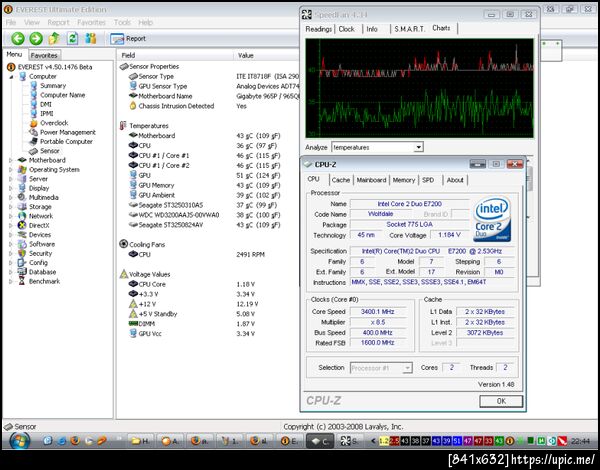Image resolution: width=600 pixels, height=470 pixels.
Task: Switch to the CPU-Z Mainboard tab
Action: (371, 180)
